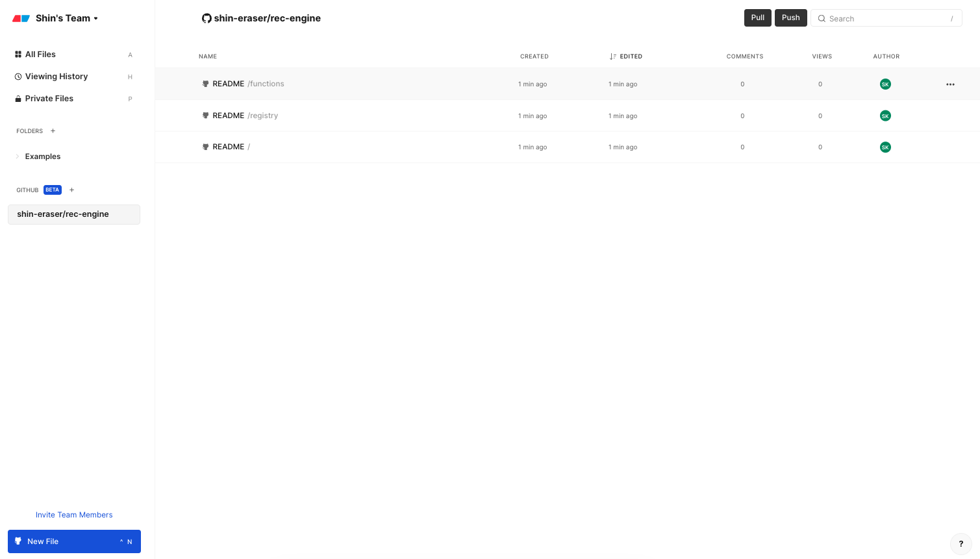Click the file icon of README /registry
This screenshot has width=980, height=559.
(206, 116)
